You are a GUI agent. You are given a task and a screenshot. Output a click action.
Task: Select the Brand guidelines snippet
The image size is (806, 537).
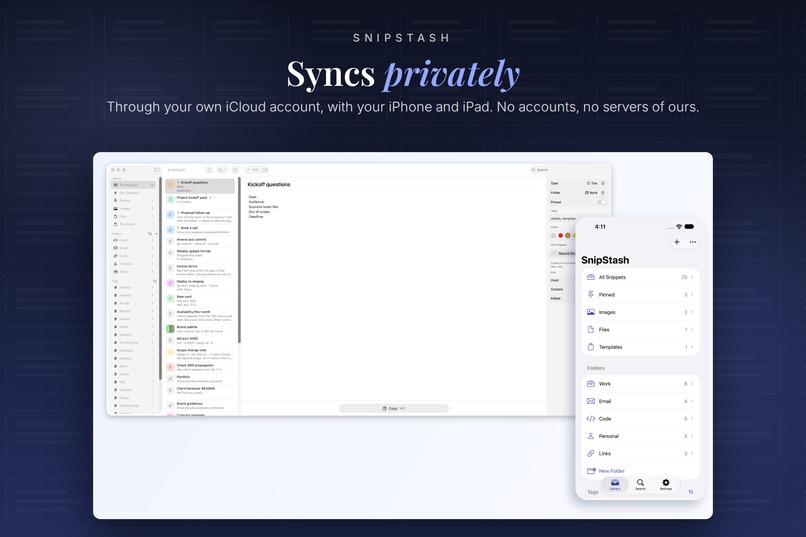tap(200, 405)
